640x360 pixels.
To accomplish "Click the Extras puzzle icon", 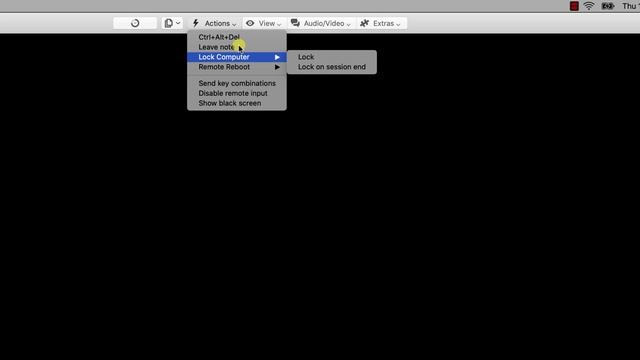I will coord(364,23).
